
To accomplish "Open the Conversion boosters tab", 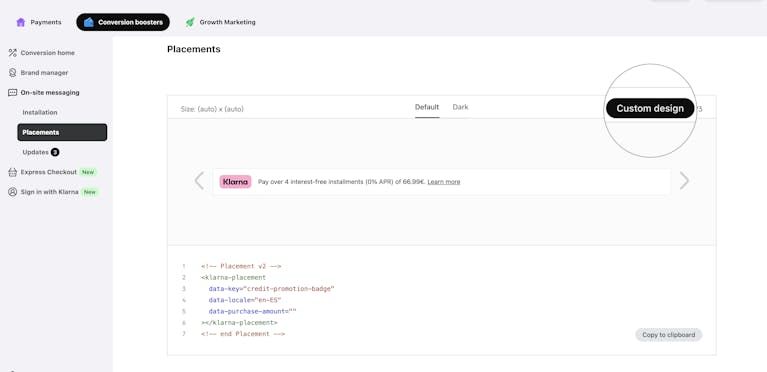I will (x=123, y=22).
